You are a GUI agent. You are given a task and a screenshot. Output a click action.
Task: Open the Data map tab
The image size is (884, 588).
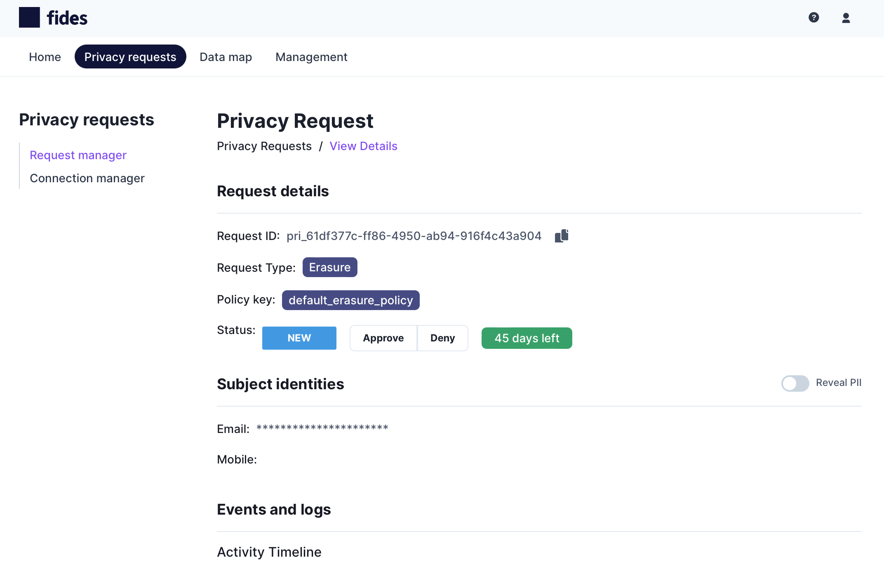(226, 57)
